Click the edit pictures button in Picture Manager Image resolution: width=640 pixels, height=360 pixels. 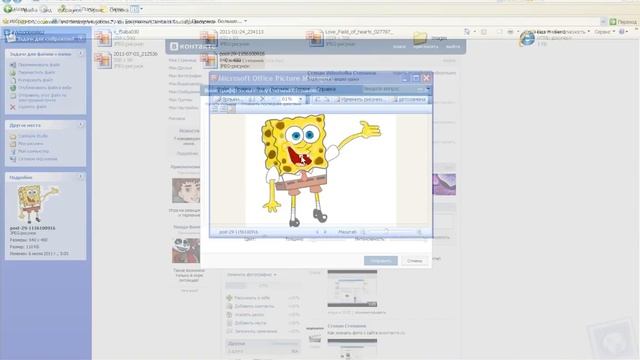click(x=359, y=99)
